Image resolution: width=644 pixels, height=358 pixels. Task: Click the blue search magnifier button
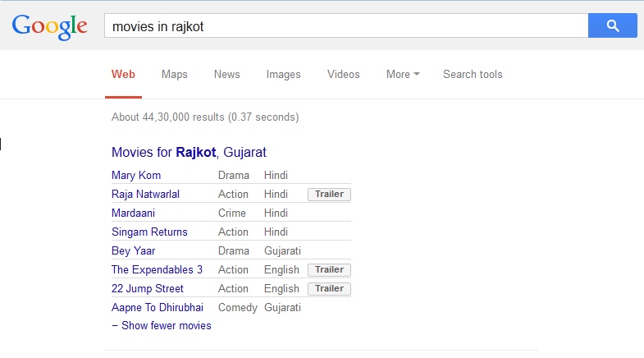pos(612,25)
